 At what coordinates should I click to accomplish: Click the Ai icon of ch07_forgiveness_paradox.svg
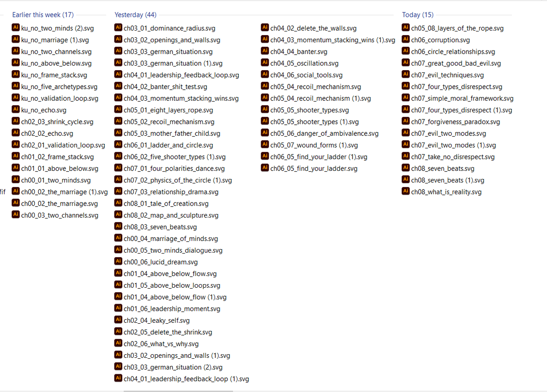(x=406, y=122)
